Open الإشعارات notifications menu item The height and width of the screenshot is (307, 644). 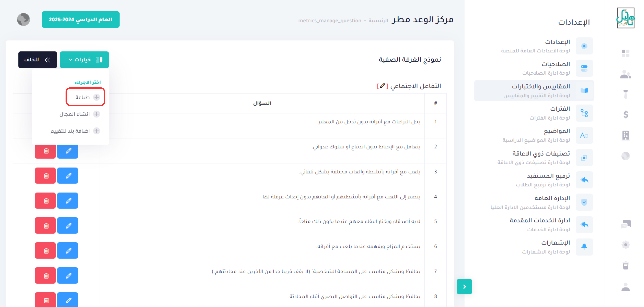(534, 247)
